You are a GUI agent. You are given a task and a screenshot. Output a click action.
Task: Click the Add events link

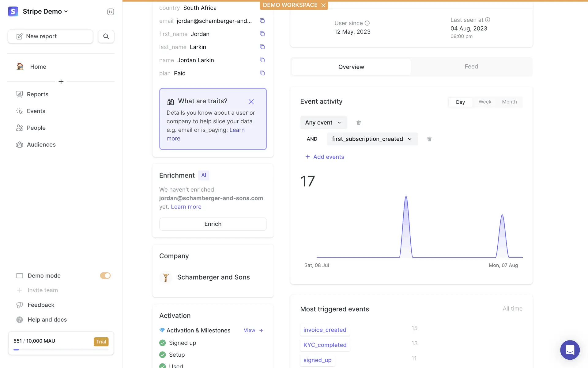pos(325,157)
